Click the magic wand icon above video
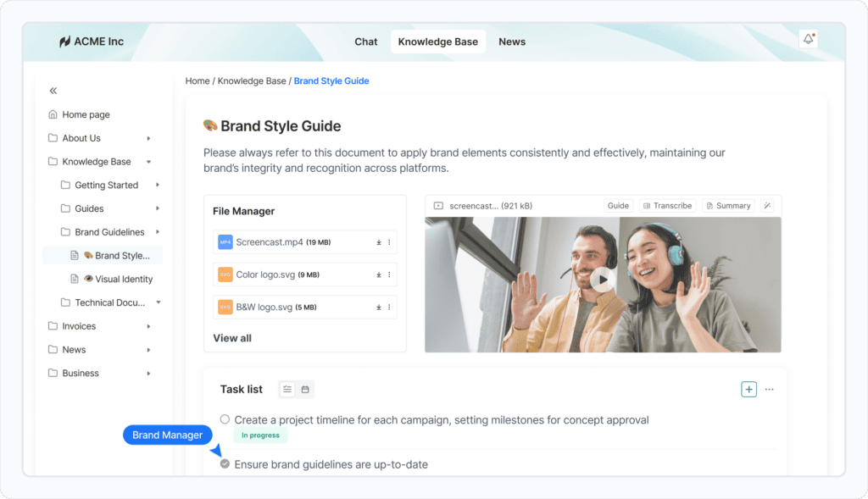 767,206
